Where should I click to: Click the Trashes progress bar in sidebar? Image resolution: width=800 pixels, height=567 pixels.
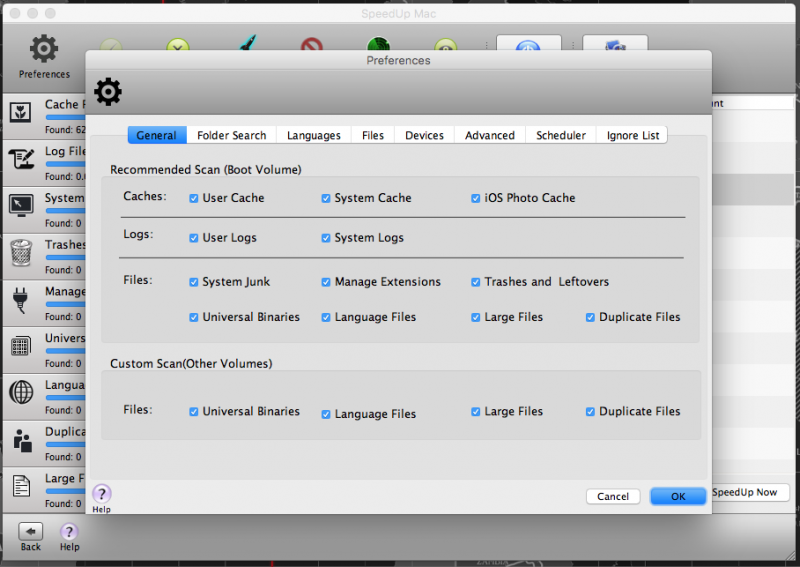[x=65, y=257]
